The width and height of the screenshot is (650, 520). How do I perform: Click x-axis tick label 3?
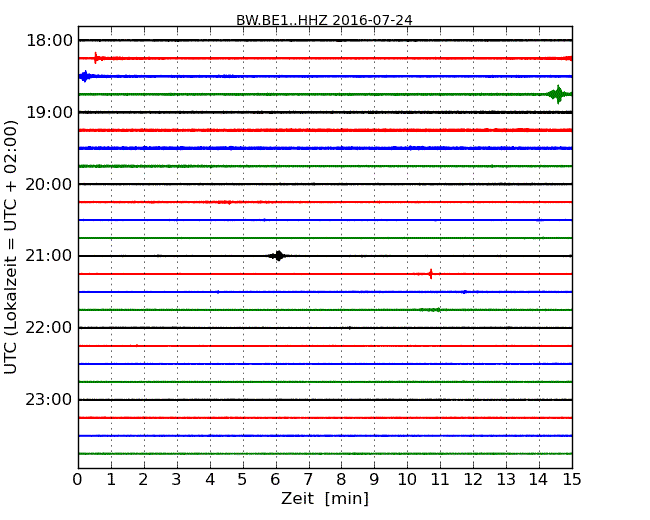pyautogui.click(x=177, y=479)
